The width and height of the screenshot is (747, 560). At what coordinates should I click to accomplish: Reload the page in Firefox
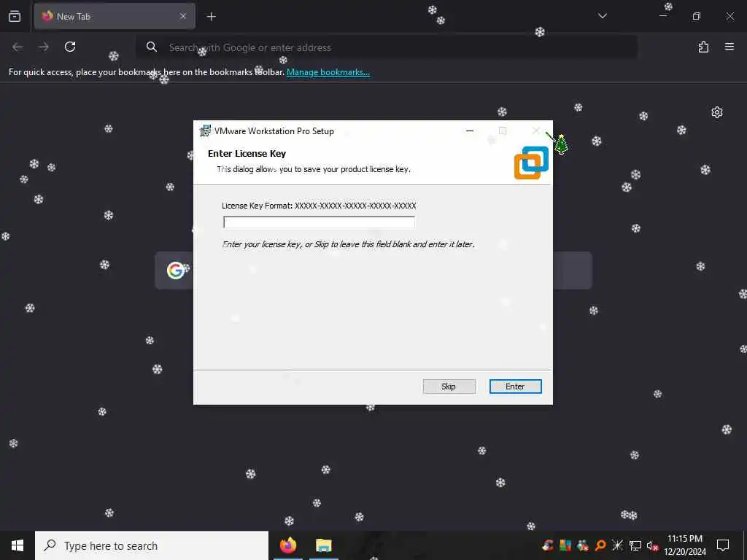point(70,47)
